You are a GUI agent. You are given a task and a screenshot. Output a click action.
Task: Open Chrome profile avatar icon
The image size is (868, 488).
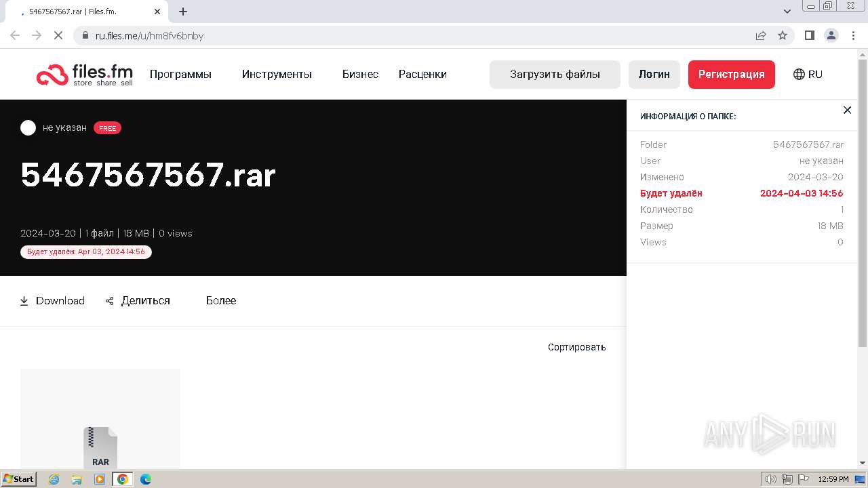coord(831,35)
